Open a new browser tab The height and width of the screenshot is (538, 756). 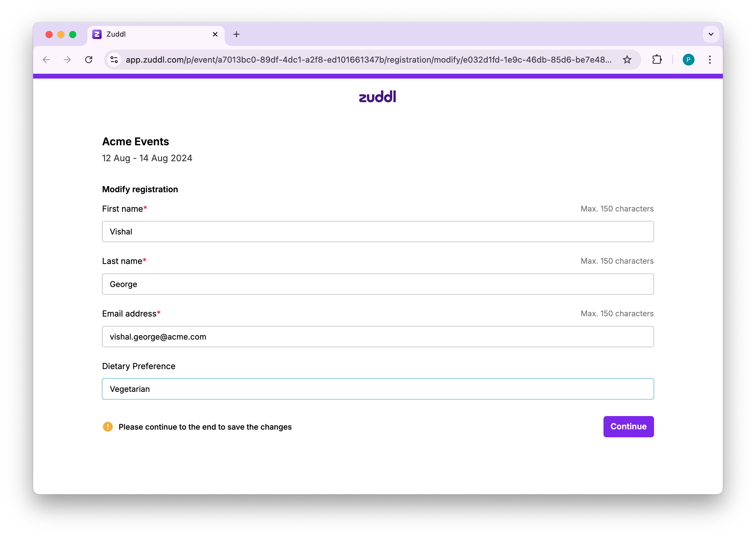pos(236,34)
